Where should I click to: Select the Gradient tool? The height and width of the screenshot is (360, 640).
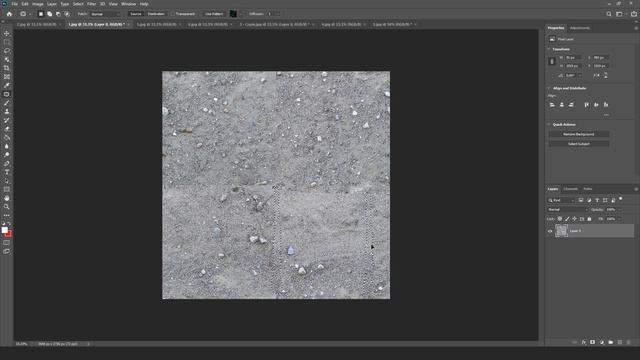(7, 138)
